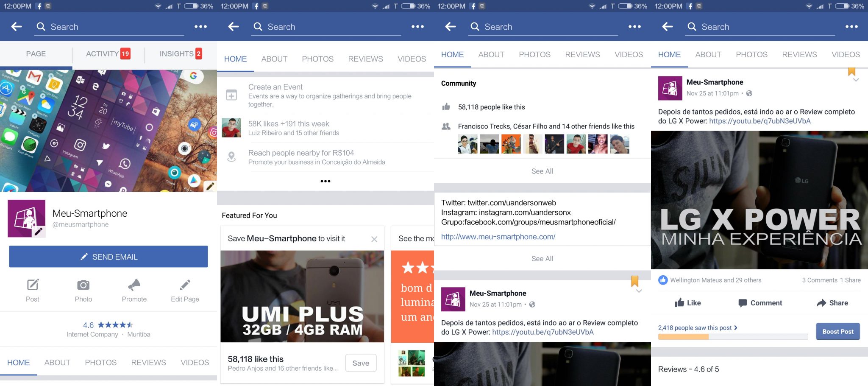Open LG X POWER video thumbnail
868x386 pixels.
pyautogui.click(x=759, y=200)
